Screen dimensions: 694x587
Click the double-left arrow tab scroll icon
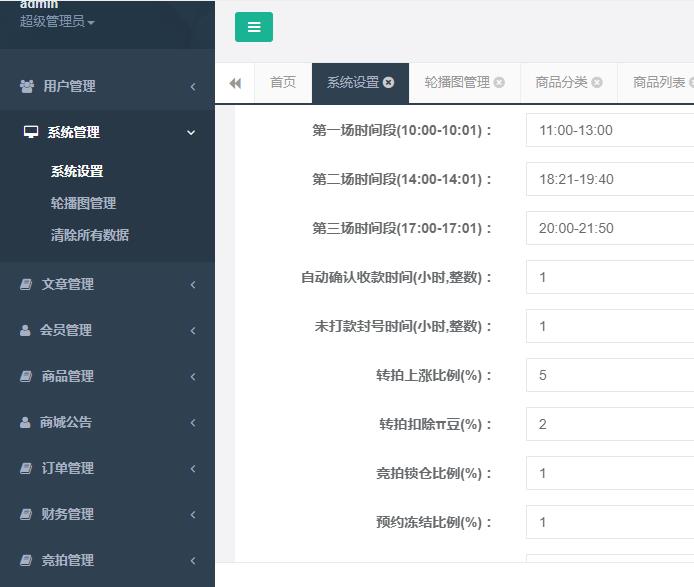tap(235, 83)
